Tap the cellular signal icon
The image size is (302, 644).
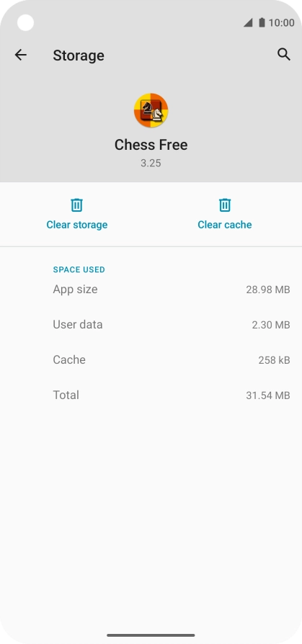click(248, 22)
